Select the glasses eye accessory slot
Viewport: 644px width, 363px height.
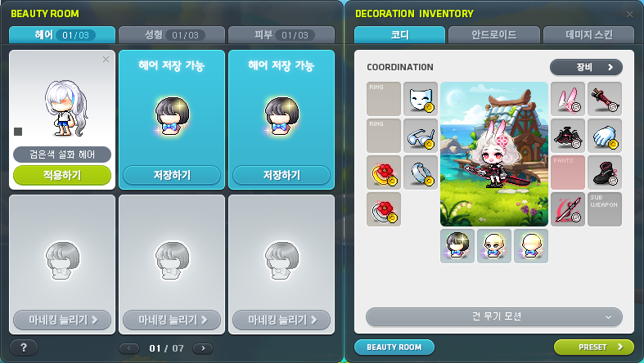421,136
